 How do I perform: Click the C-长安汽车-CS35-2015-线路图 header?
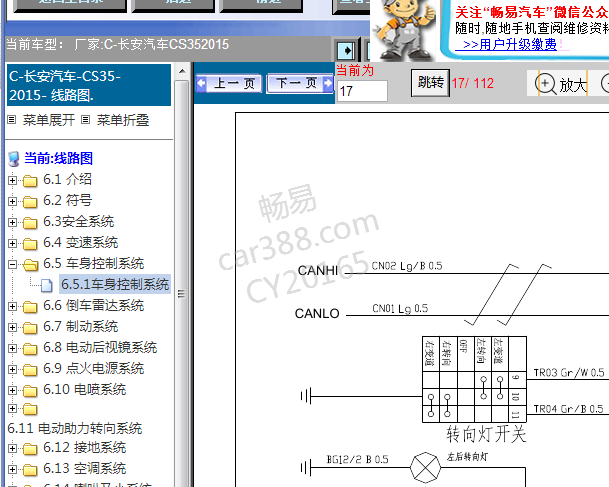(x=89, y=85)
